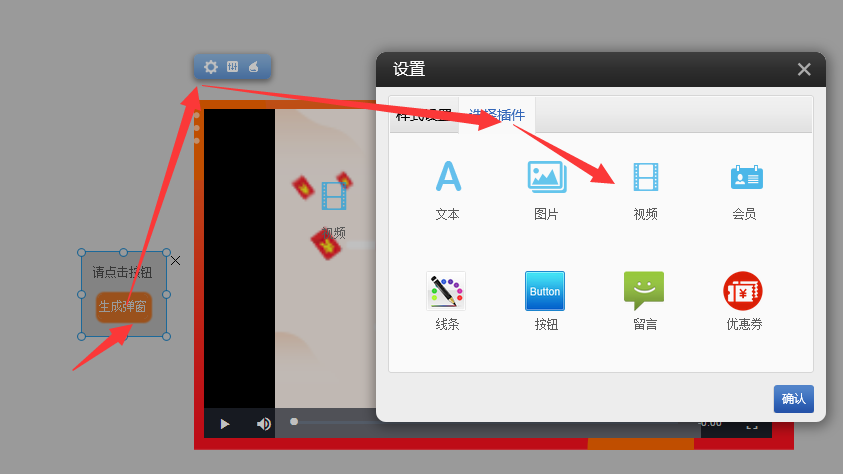Close the 设置 dialog
The image size is (843, 474).
click(x=804, y=69)
